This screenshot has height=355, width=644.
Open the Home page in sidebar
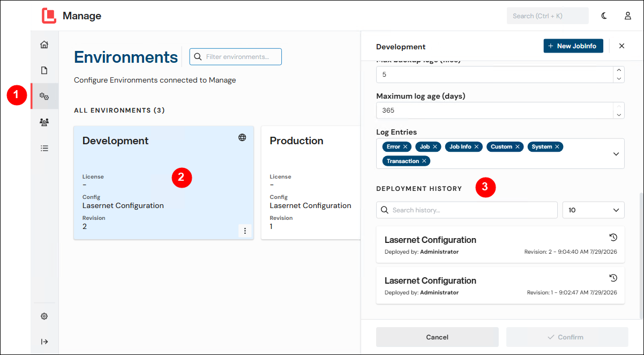(x=44, y=45)
